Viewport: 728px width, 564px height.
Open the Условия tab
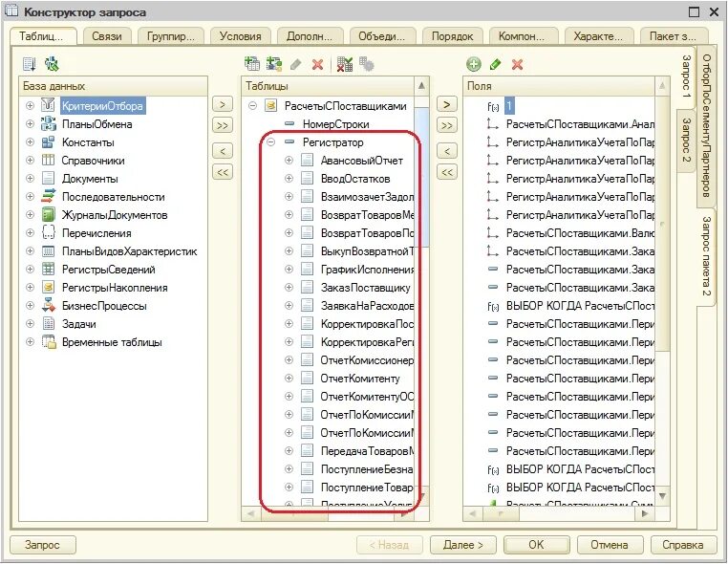point(240,36)
